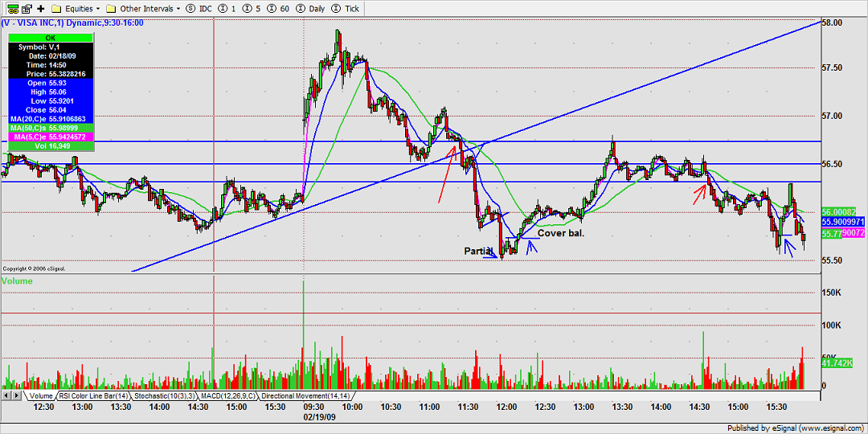Image resolution: width=868 pixels, height=434 pixels.
Task: Click the 55.50 price axis label
Action: coord(833,260)
